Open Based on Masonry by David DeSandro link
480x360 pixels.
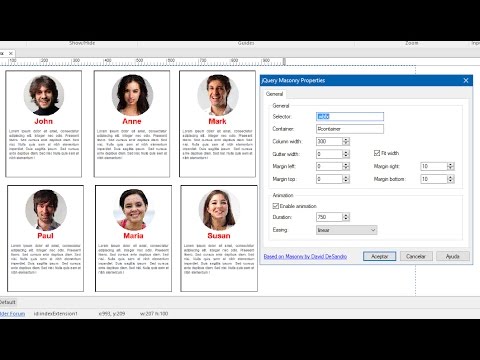(x=305, y=256)
